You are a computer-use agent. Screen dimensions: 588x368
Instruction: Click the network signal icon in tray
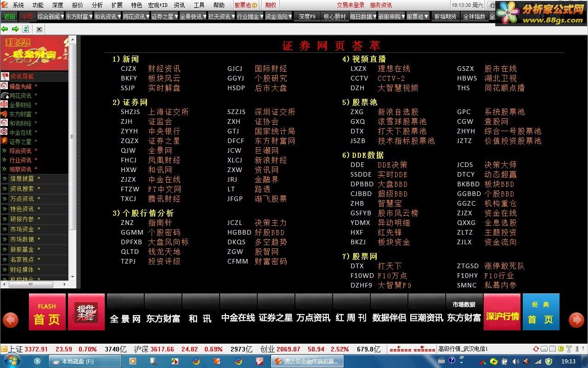(x=537, y=361)
